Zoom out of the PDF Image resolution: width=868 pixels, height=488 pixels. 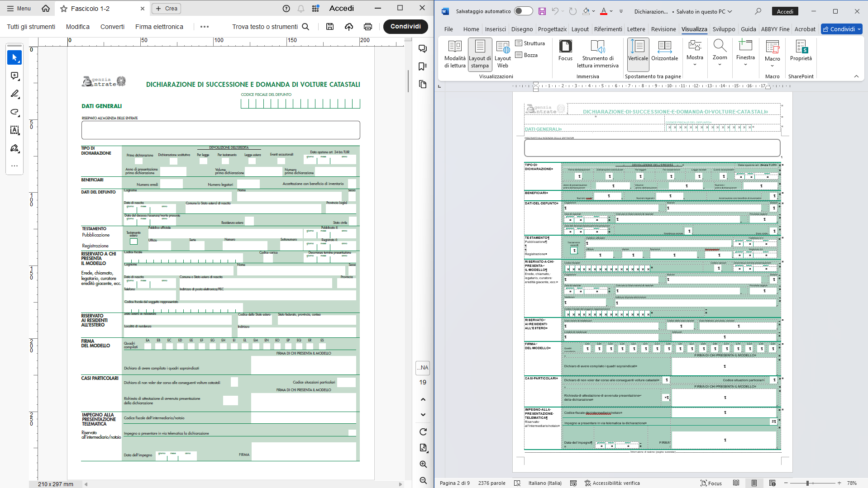(423, 480)
